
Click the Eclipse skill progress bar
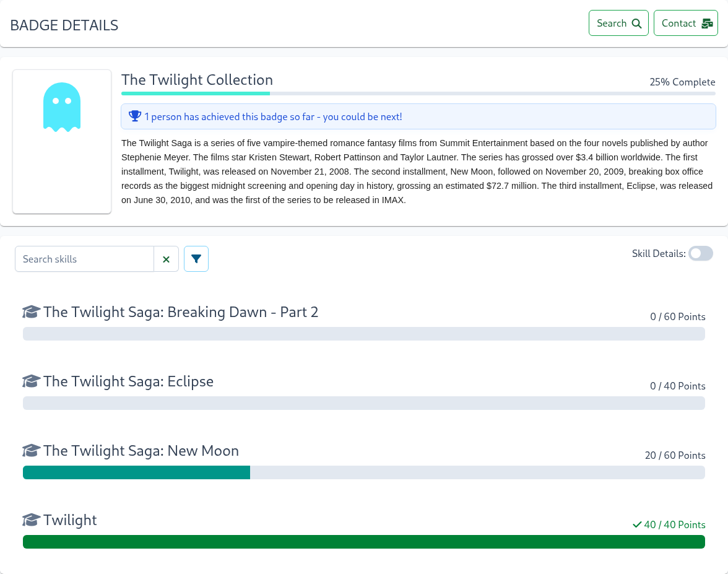point(364,403)
